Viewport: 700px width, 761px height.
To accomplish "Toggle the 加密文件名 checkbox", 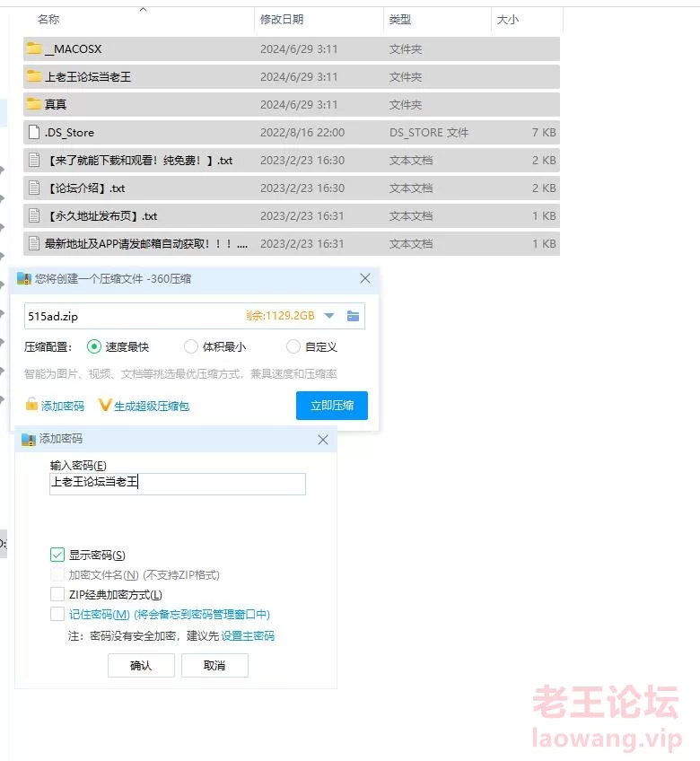I will [x=57, y=574].
